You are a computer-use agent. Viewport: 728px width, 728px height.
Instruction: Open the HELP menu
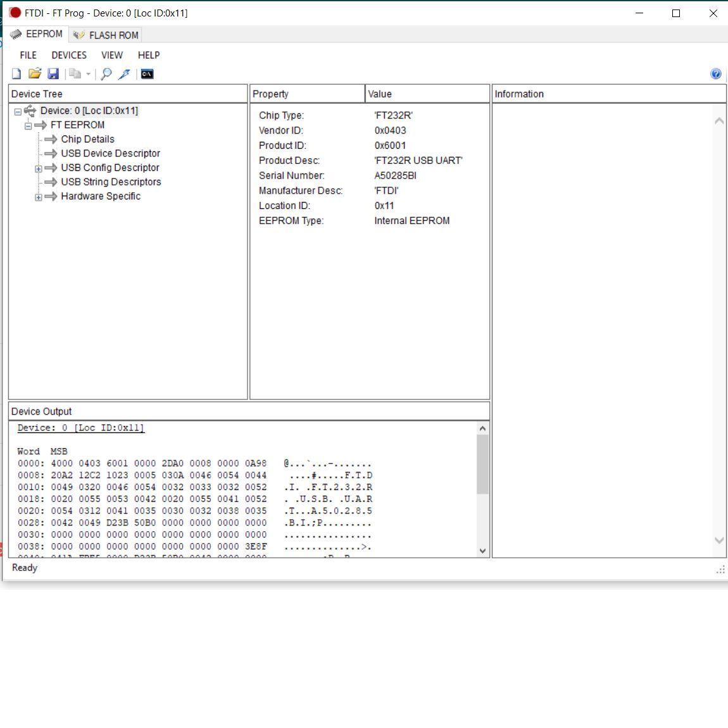pyautogui.click(x=149, y=55)
